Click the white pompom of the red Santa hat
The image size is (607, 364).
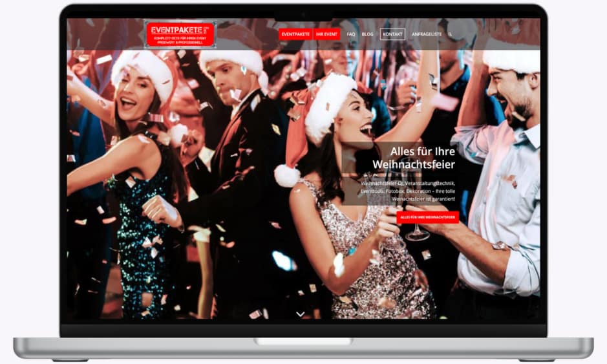click(x=286, y=175)
